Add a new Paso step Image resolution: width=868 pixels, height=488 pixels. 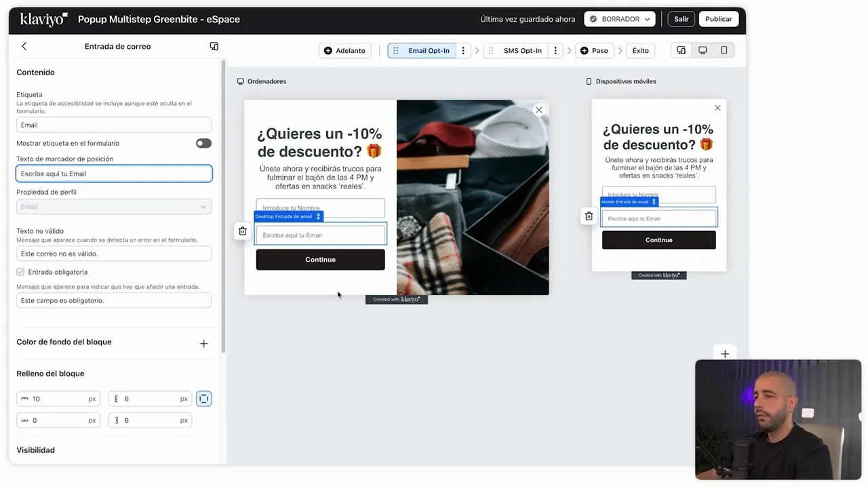coord(594,50)
